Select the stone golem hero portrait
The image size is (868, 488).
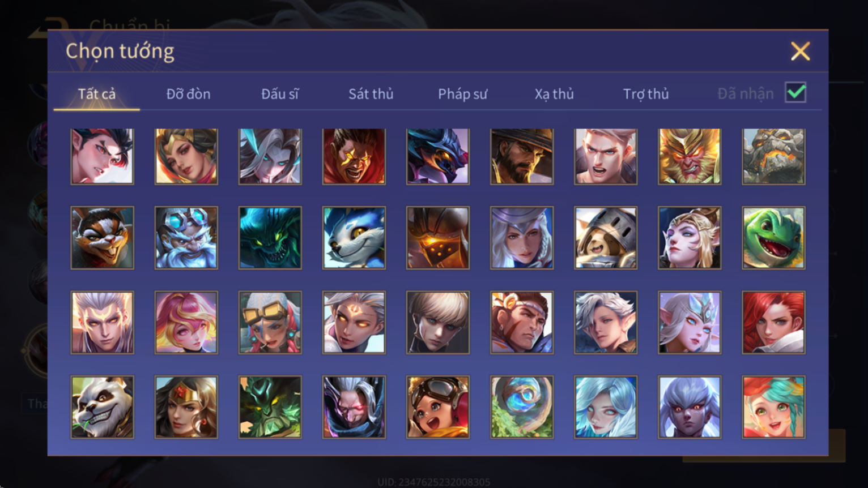(773, 156)
